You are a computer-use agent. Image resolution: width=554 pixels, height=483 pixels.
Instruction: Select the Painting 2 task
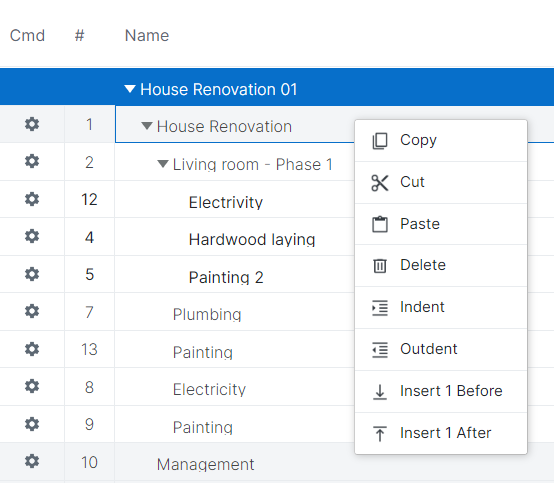226,277
